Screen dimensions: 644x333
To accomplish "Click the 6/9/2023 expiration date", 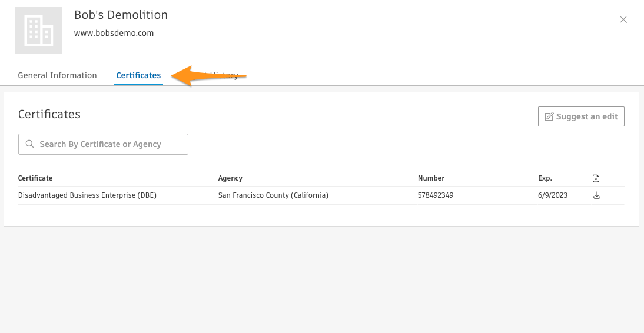I will (552, 195).
